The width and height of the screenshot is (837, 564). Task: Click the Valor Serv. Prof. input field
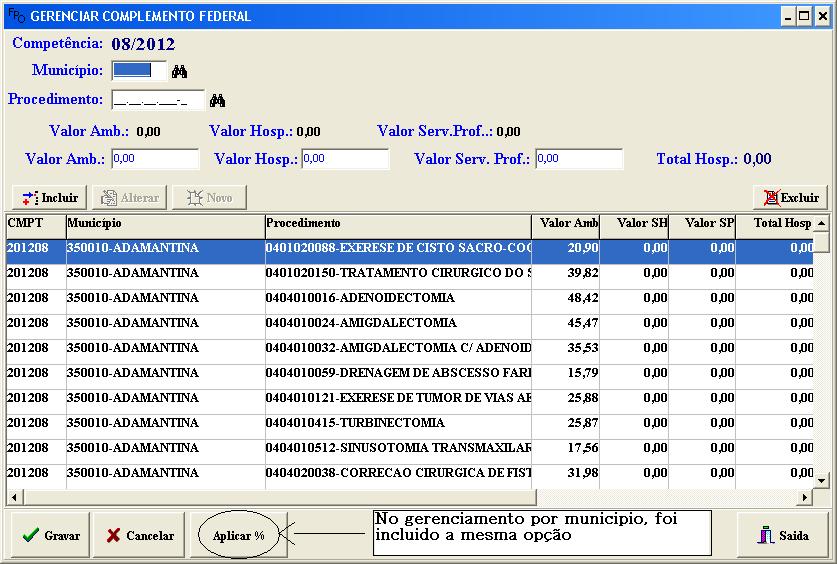tap(578, 159)
